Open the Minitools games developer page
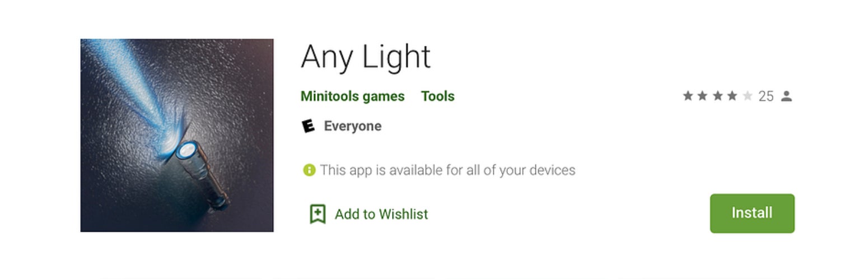 (352, 96)
